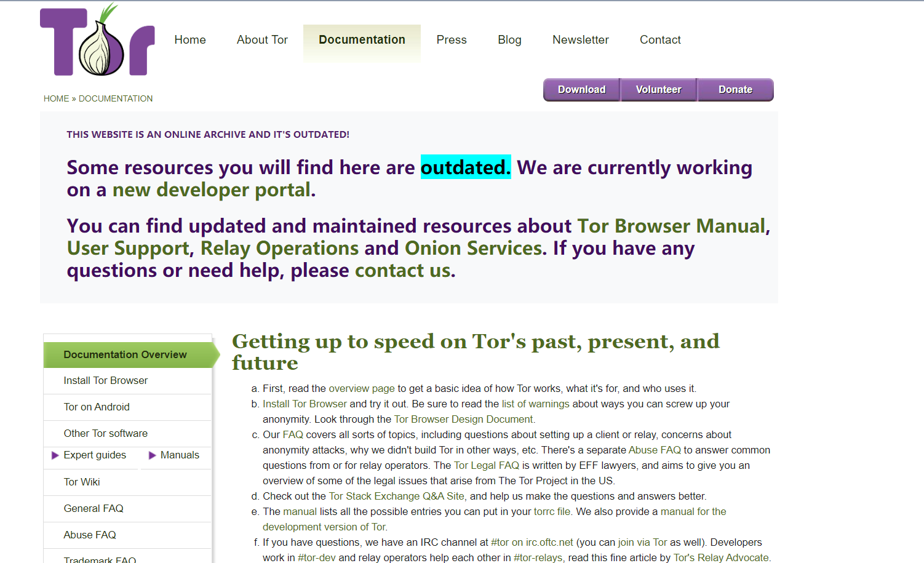Open the Onion Services link
Viewport: 924px width, 563px height.
(474, 248)
